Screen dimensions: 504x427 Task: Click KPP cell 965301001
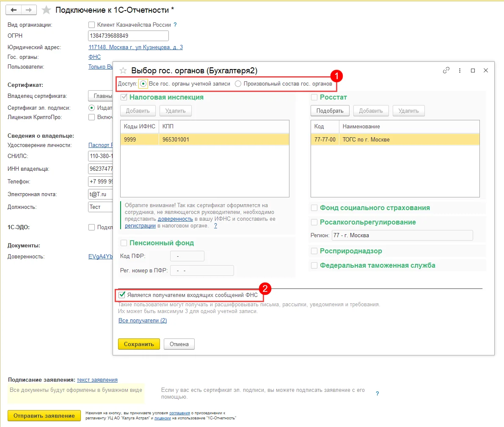(224, 139)
